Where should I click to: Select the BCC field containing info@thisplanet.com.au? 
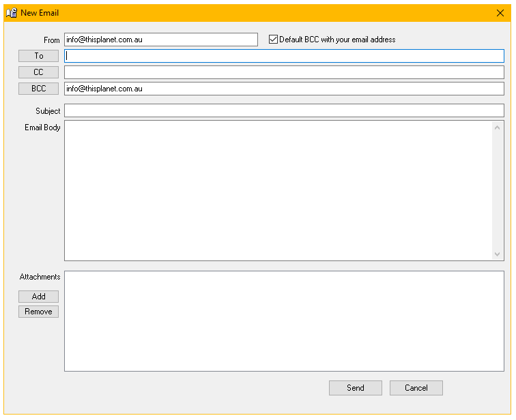tap(284, 89)
